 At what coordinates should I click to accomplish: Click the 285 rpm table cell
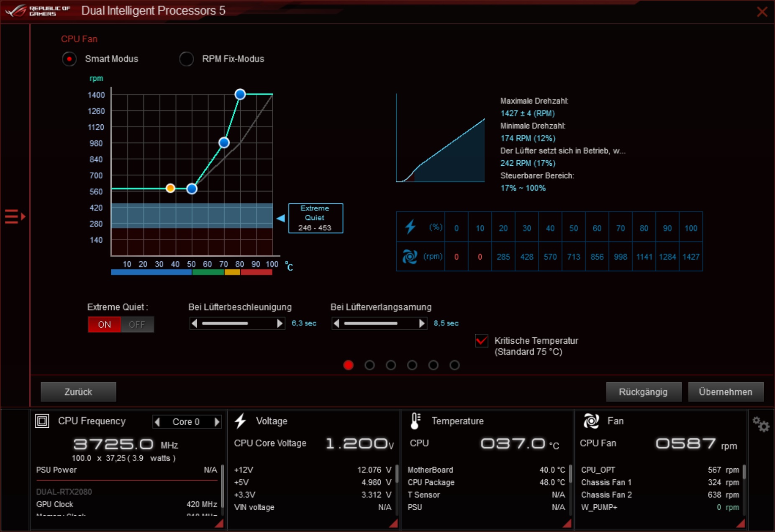[503, 257]
